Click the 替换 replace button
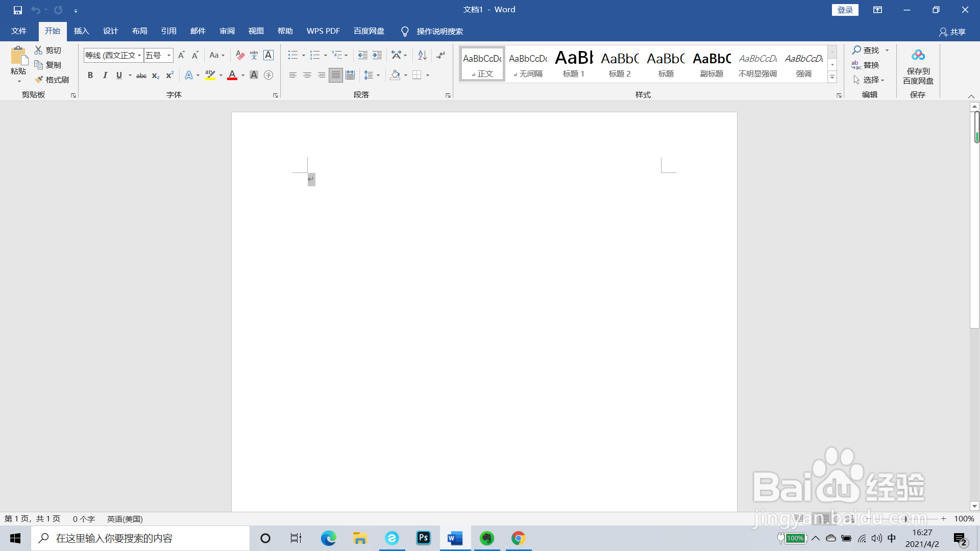980x551 pixels. (865, 65)
